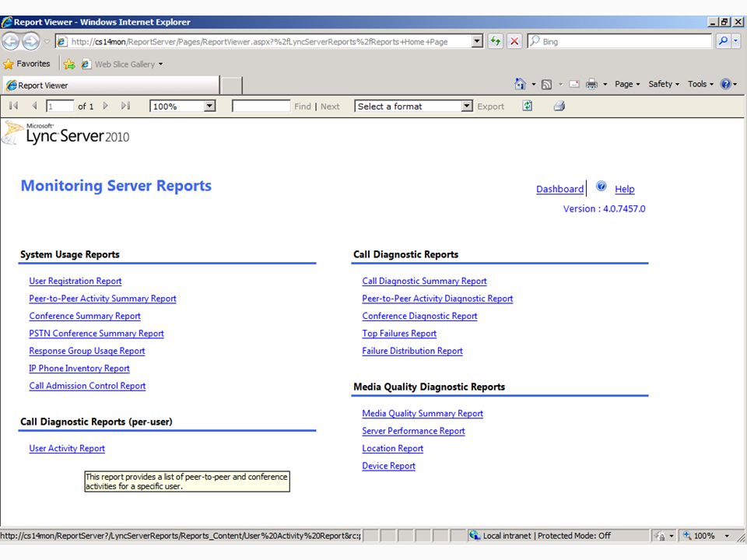The width and height of the screenshot is (747, 560).
Task: Open the address bar history dropdown
Action: pyautogui.click(x=477, y=41)
